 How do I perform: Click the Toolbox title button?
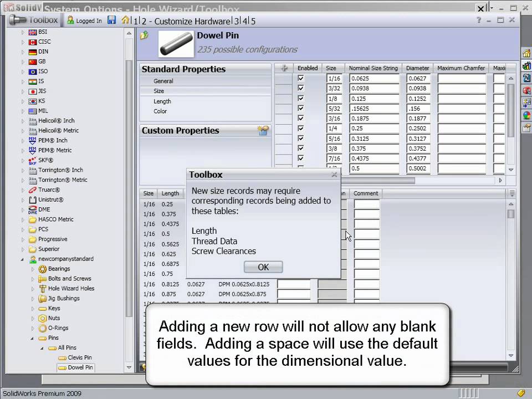click(34, 20)
